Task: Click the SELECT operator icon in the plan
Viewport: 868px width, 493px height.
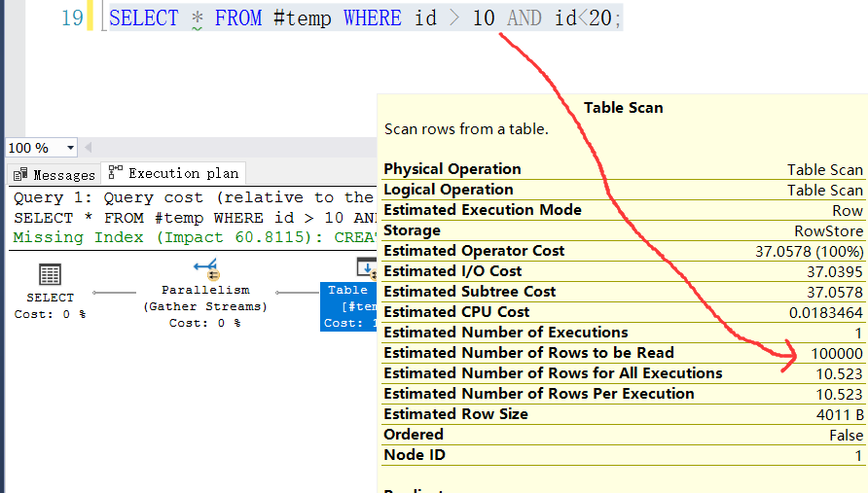Action: pos(50,274)
